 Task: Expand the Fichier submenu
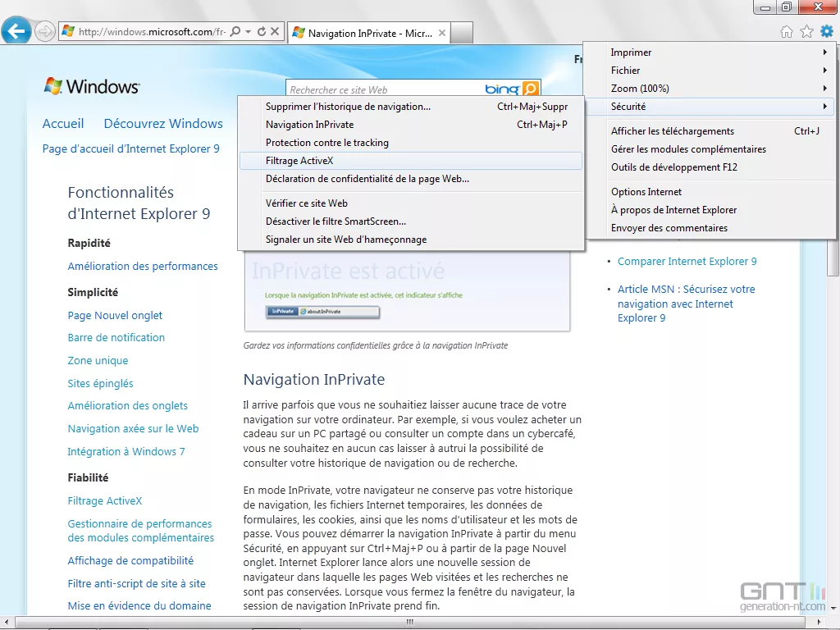coord(711,71)
